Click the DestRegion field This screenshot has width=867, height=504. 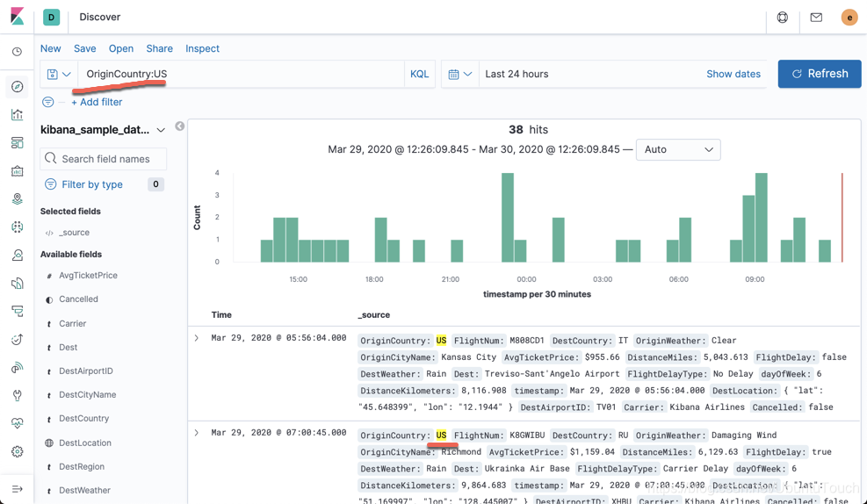(82, 466)
